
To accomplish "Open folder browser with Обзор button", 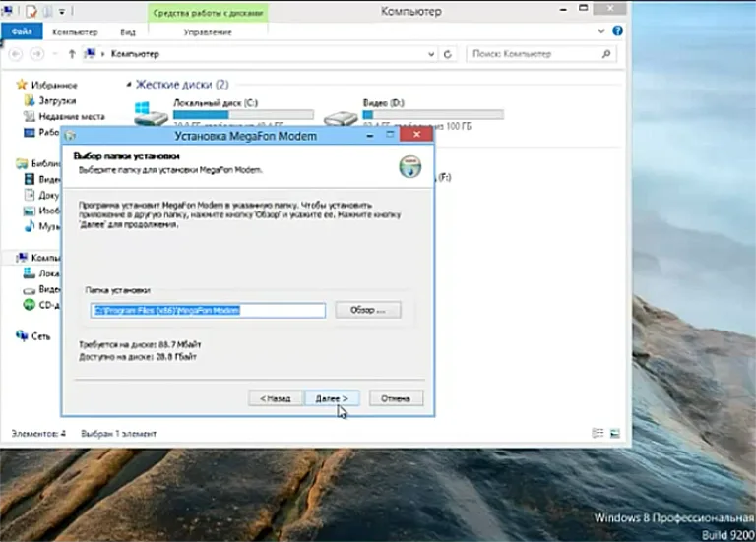I will pos(368,310).
